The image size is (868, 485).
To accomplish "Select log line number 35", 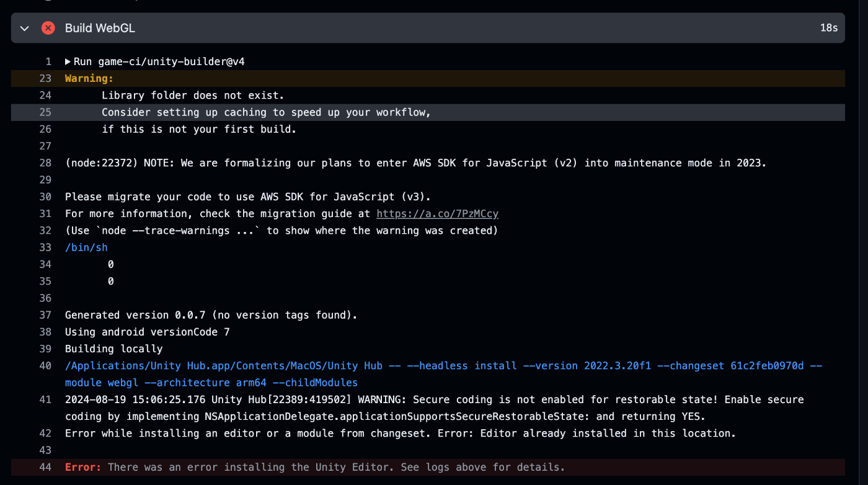I will [x=45, y=281].
